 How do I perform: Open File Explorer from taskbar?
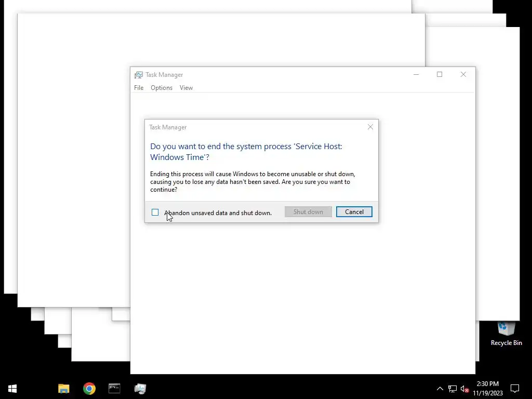64,389
